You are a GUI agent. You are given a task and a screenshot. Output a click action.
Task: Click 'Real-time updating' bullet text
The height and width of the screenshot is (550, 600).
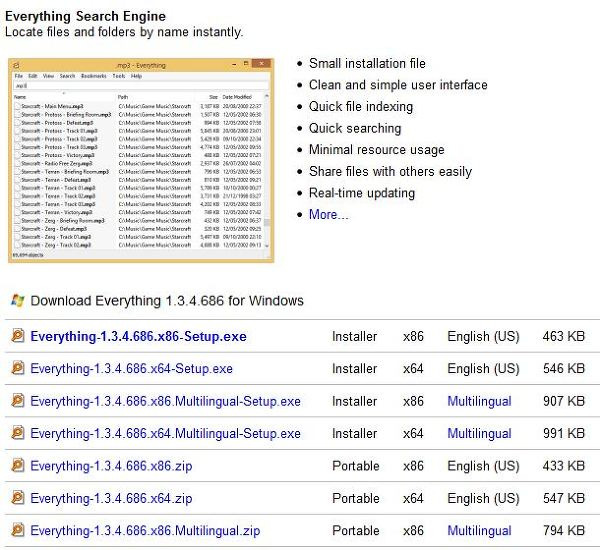tap(362, 193)
